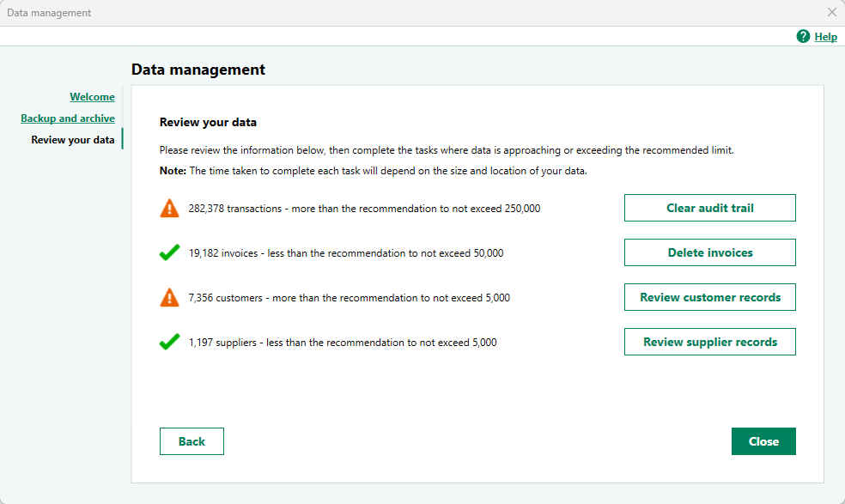Viewport: 845px width, 504px height.
Task: Go back with the Back button
Action: 191,441
